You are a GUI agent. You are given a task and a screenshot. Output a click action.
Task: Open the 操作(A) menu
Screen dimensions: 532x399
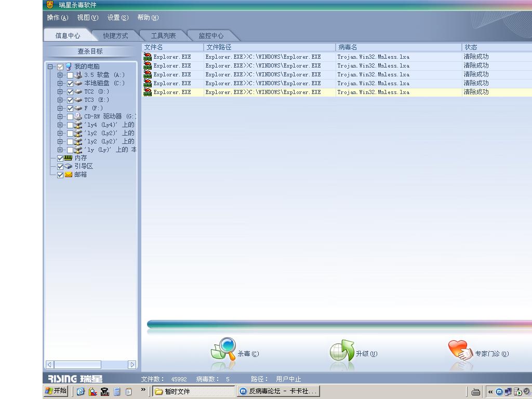(x=58, y=18)
